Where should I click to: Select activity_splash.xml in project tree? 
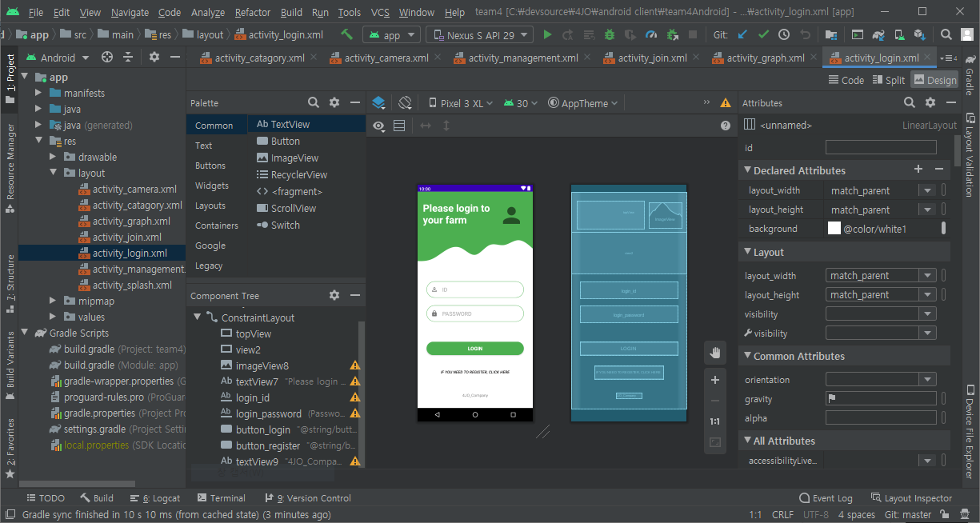point(132,285)
